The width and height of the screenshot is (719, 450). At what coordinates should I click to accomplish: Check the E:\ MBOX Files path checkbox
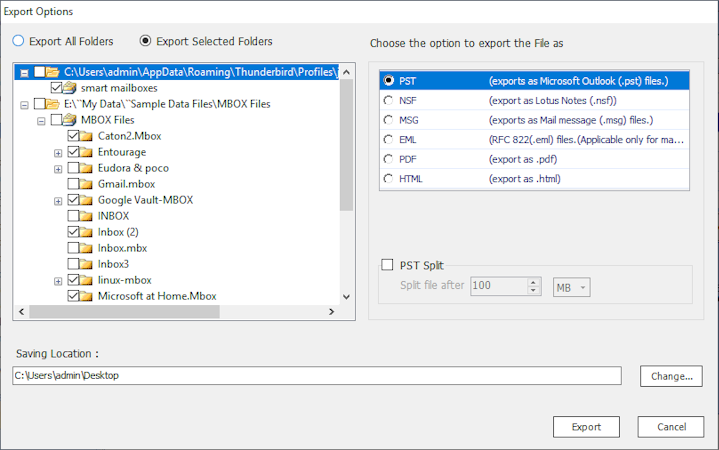pos(39,104)
